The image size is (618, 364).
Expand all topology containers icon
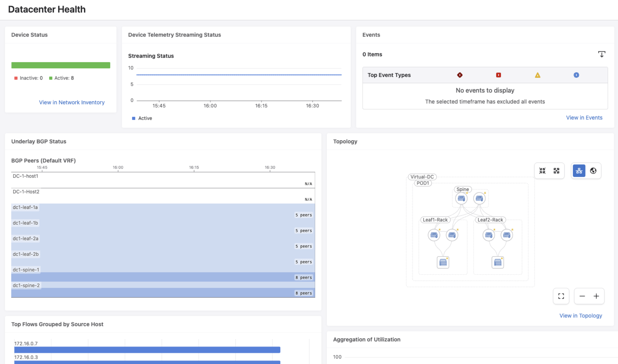pyautogui.click(x=556, y=171)
